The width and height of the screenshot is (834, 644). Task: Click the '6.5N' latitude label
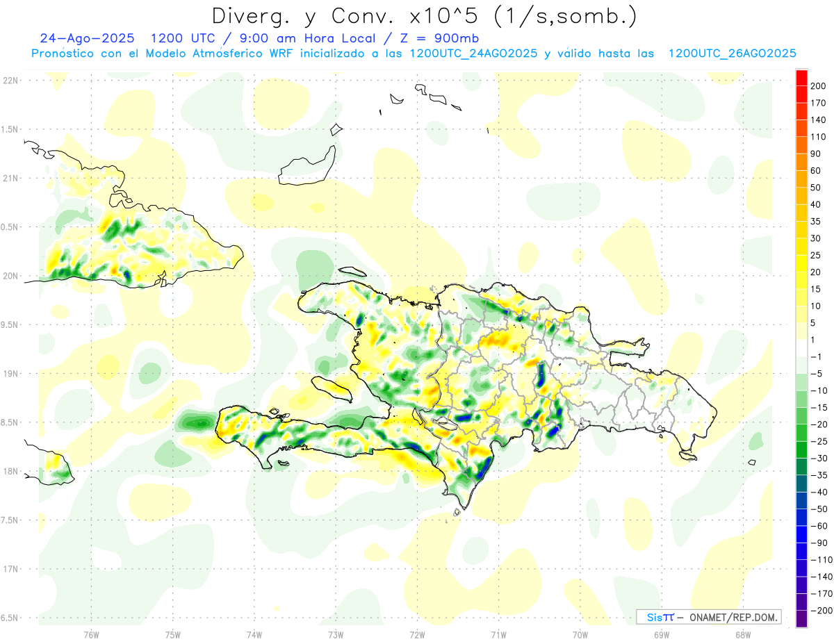tap(10, 618)
